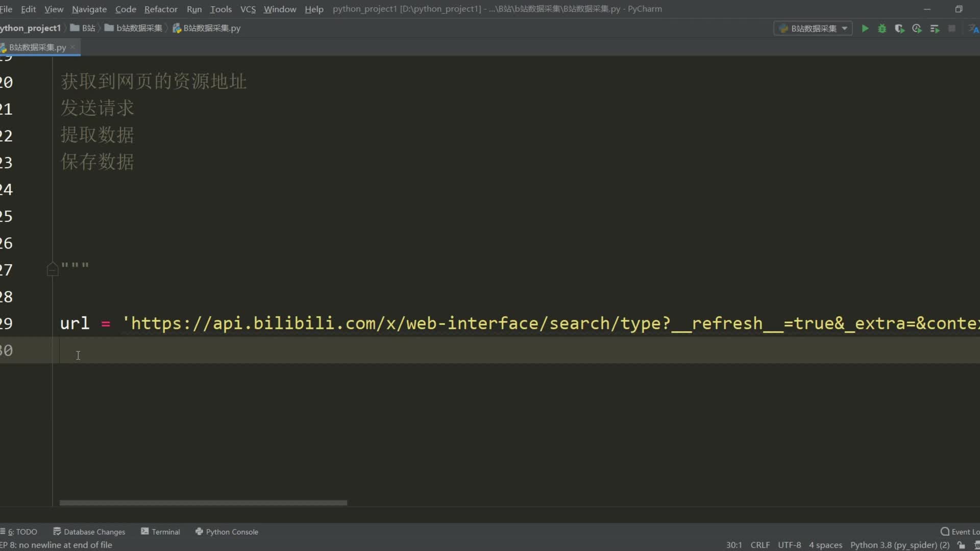Restore down the PyCharm window
980x551 pixels.
click(959, 9)
